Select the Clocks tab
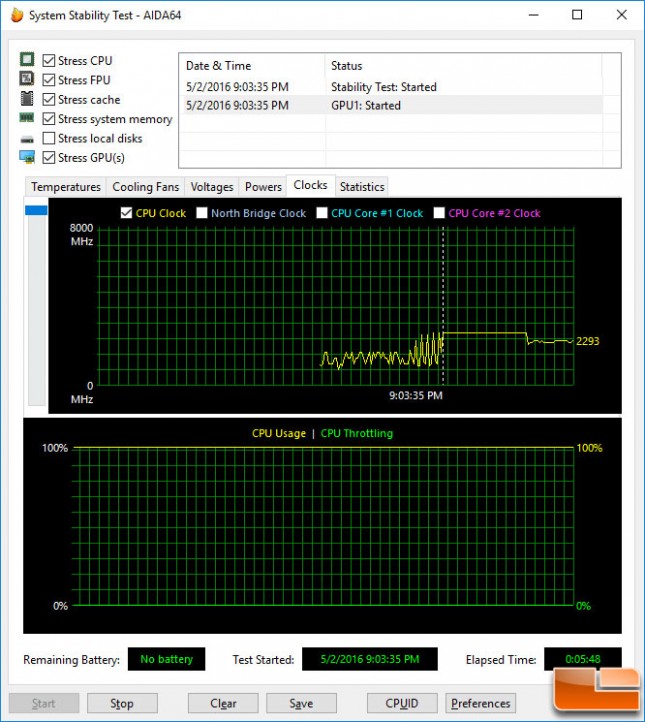The height and width of the screenshot is (722, 645). [x=310, y=185]
